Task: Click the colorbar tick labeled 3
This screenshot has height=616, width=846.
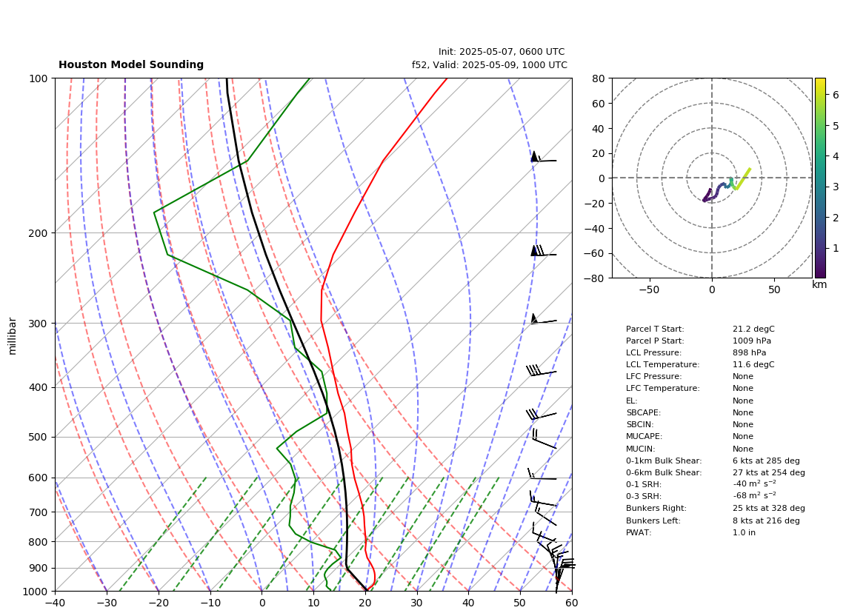Action: [x=835, y=187]
